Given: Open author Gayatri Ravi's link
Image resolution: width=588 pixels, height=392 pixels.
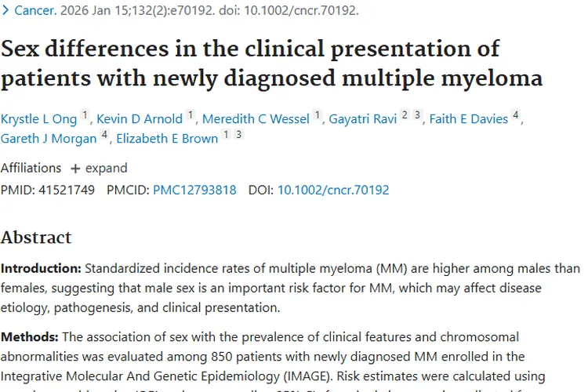Looking at the screenshot, I should (363, 119).
